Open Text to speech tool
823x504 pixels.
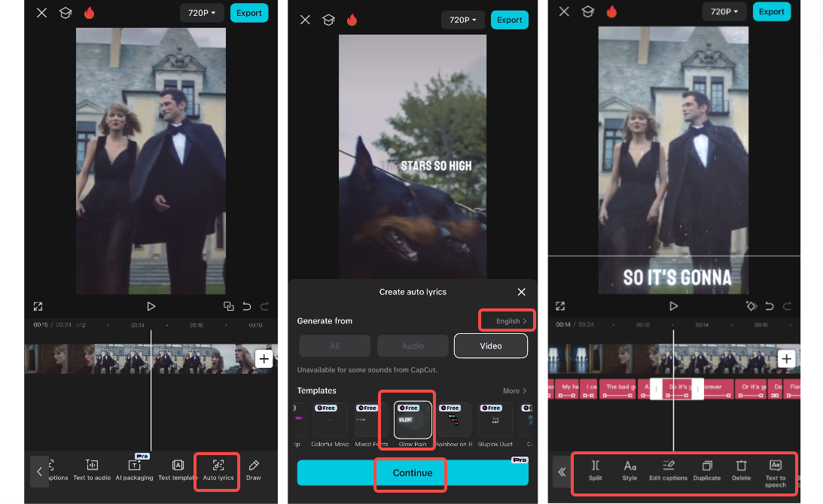click(776, 474)
